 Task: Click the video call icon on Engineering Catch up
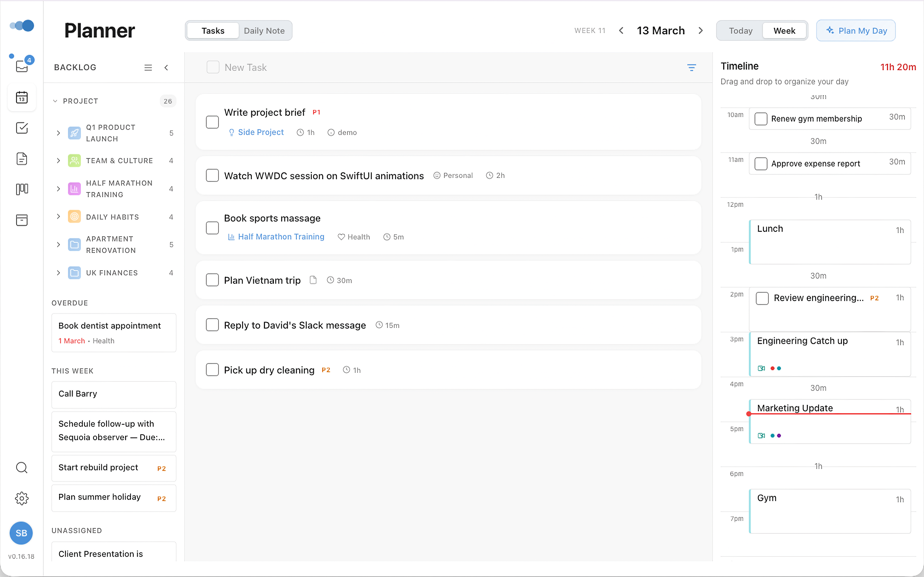tap(761, 368)
